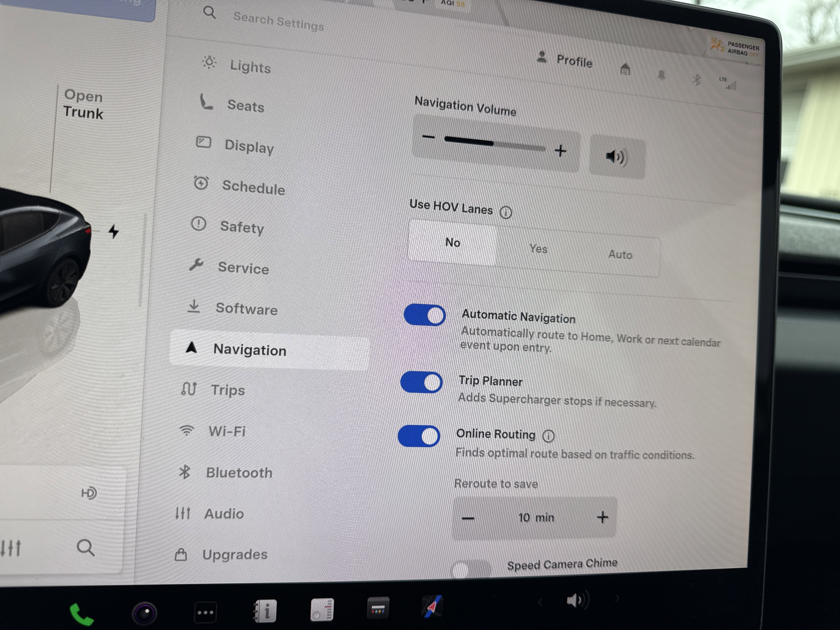Image resolution: width=840 pixels, height=630 pixels.
Task: Tap the Use HOV Lanes info icon
Action: (505, 212)
